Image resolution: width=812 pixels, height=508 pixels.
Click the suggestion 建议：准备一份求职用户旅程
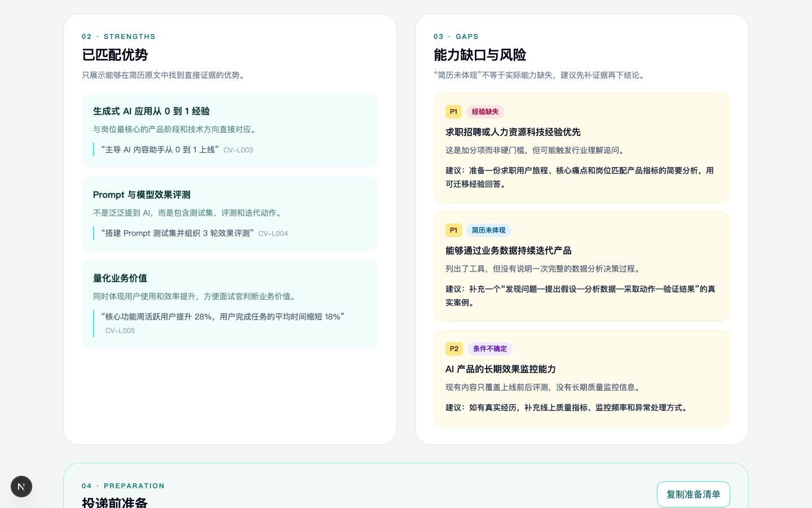click(580, 177)
